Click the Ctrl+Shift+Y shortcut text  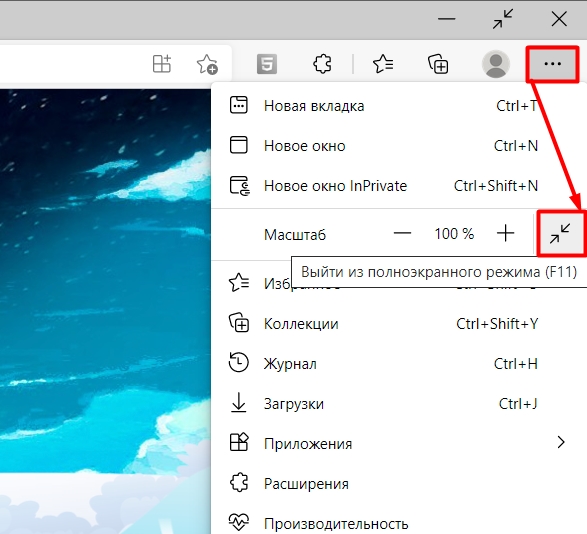[x=497, y=324]
